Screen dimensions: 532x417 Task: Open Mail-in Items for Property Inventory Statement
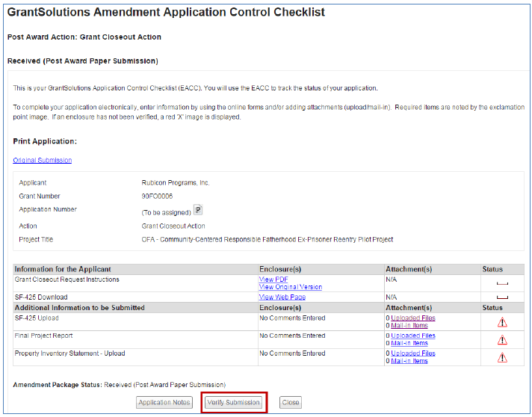tap(409, 362)
